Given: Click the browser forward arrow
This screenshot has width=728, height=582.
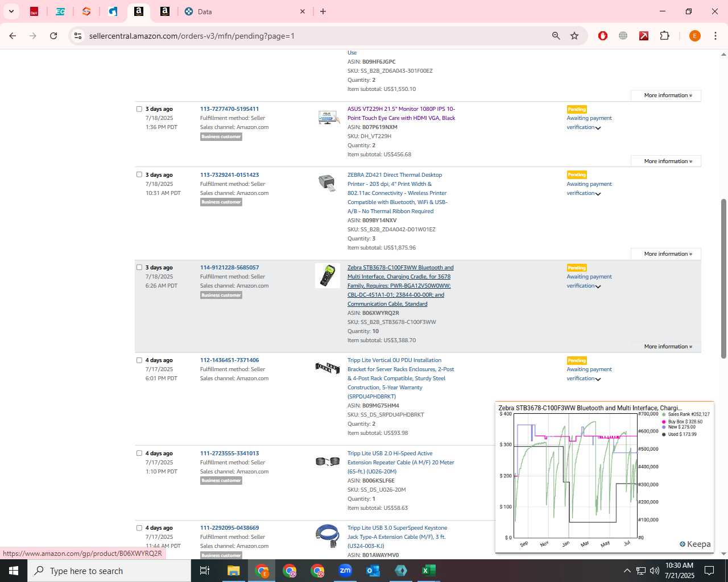Looking at the screenshot, I should 33,36.
